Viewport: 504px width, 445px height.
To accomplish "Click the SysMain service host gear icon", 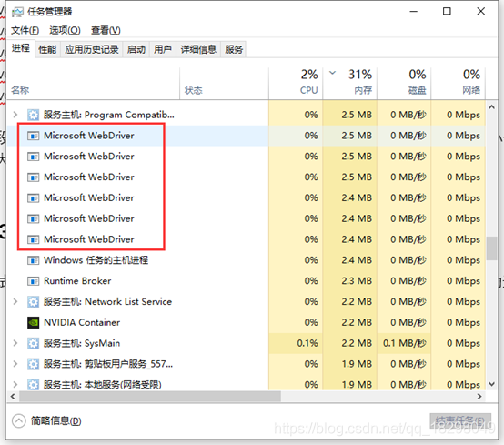I will [x=33, y=343].
